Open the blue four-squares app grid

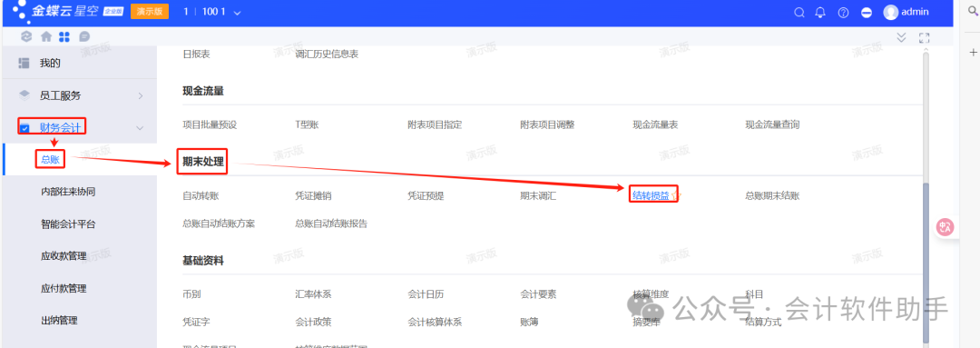(x=64, y=37)
